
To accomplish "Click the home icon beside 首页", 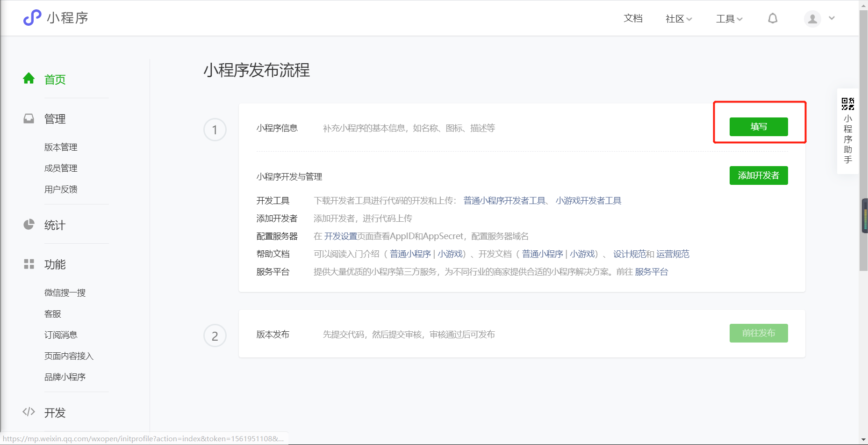I will (29, 79).
